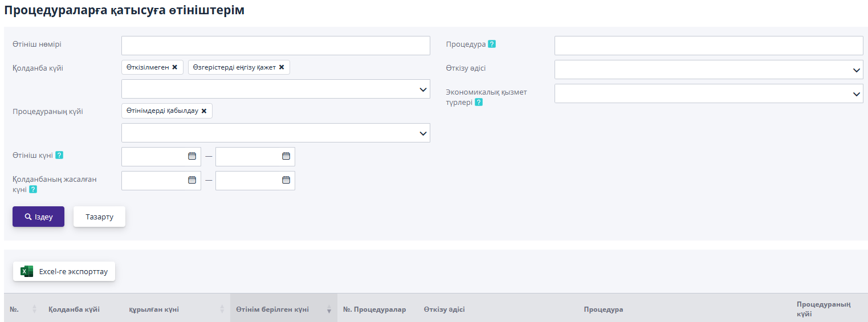Click help icon next to Процедура label
This screenshot has height=322, width=868.
click(x=491, y=44)
